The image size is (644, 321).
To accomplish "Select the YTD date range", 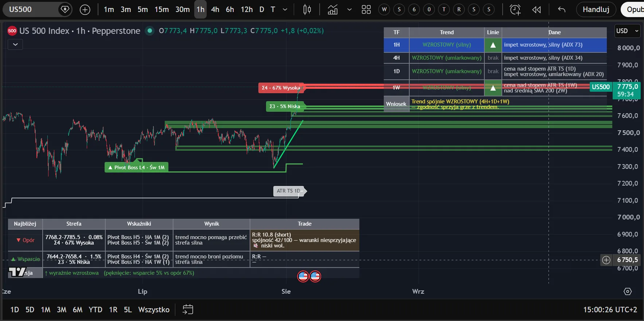I will click(x=95, y=310).
